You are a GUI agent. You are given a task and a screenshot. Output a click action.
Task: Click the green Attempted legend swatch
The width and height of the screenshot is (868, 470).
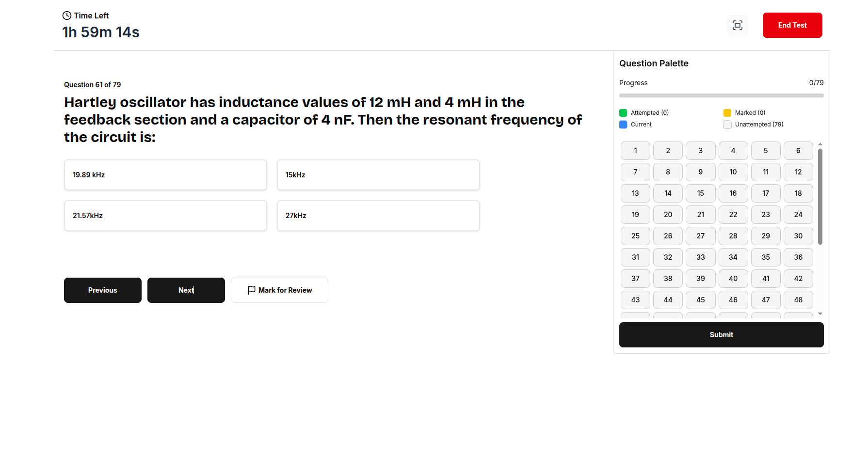[x=623, y=113]
